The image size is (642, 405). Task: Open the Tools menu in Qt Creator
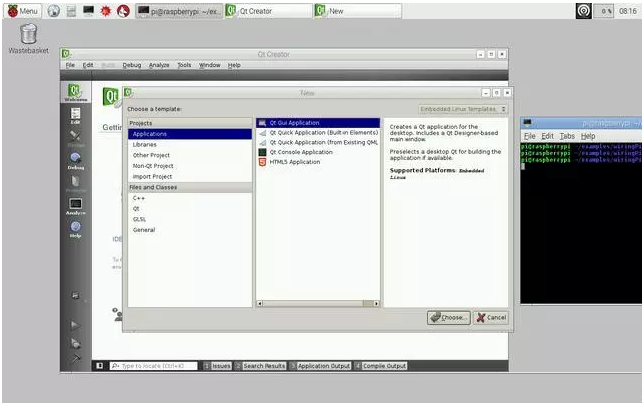(x=184, y=65)
